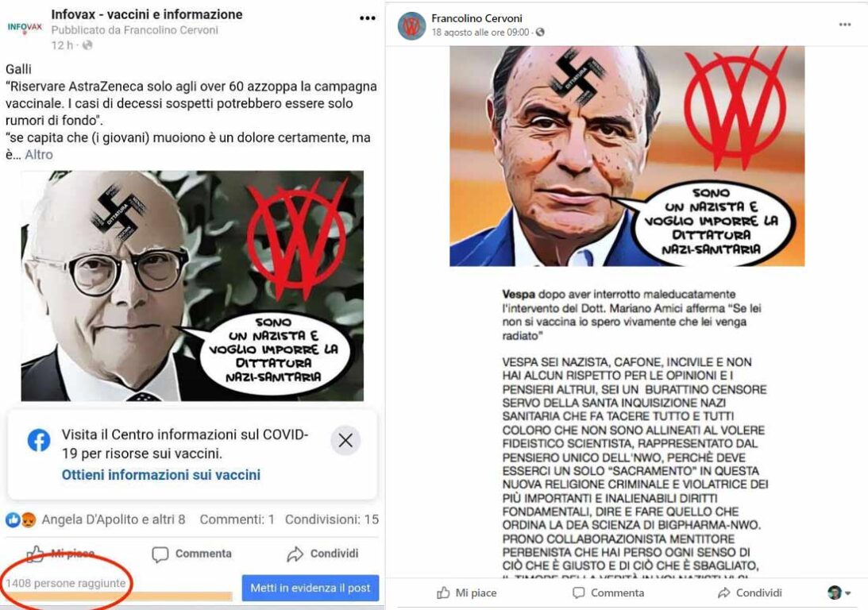The width and height of the screenshot is (868, 610).
Task: Click Ottieni informazioni sui vaccini link
Action: (x=161, y=475)
